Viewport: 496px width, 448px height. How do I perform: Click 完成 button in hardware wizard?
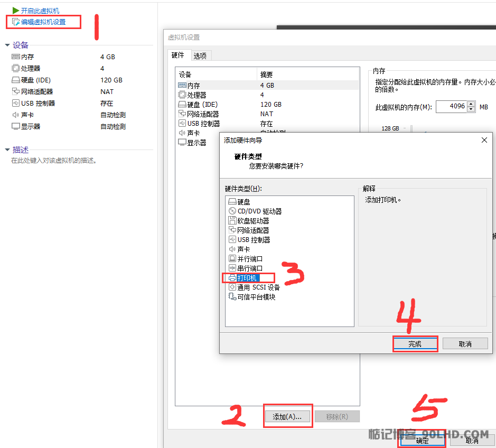point(415,344)
